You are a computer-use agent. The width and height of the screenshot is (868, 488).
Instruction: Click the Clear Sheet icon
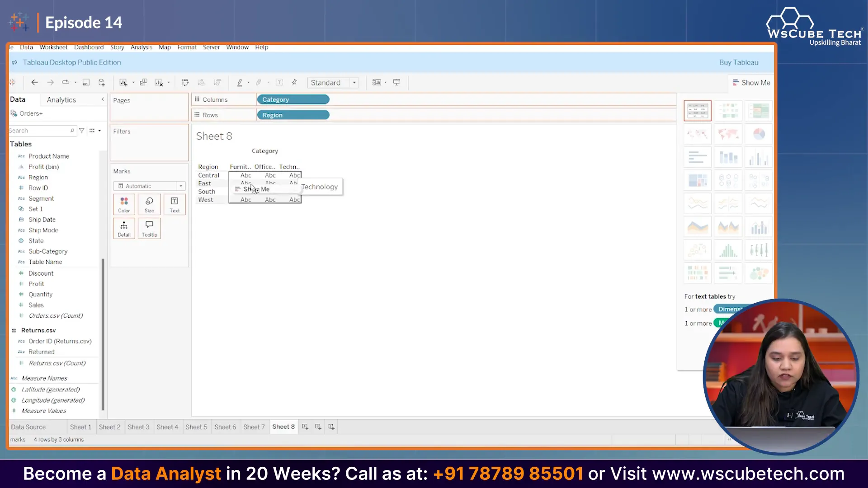coord(159,82)
